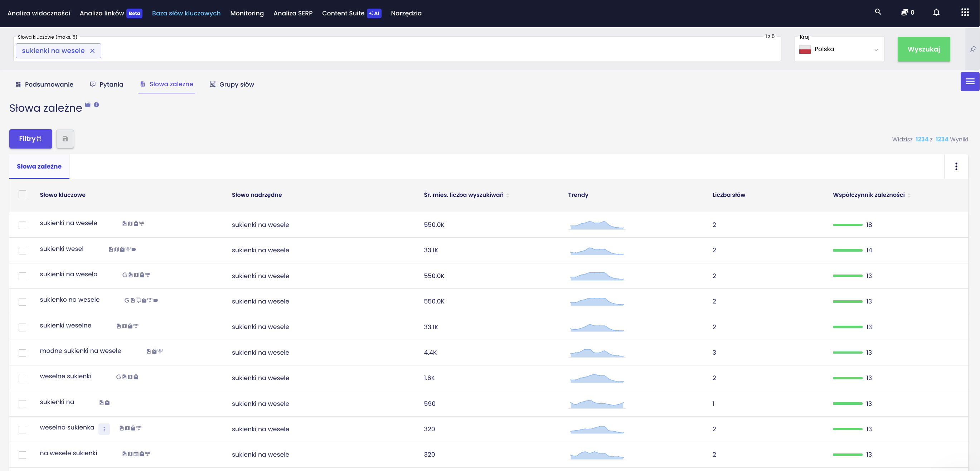The width and height of the screenshot is (980, 471).
Task: Select the 'modne sukienki na wesele' row checkbox
Action: [x=23, y=353]
